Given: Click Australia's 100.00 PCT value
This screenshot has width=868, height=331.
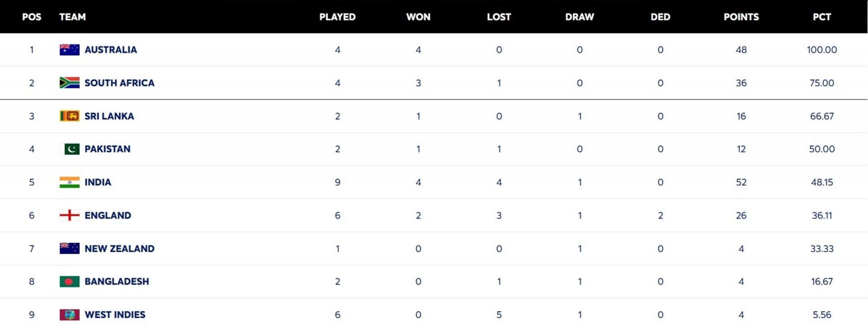Looking at the screenshot, I should 821,50.
